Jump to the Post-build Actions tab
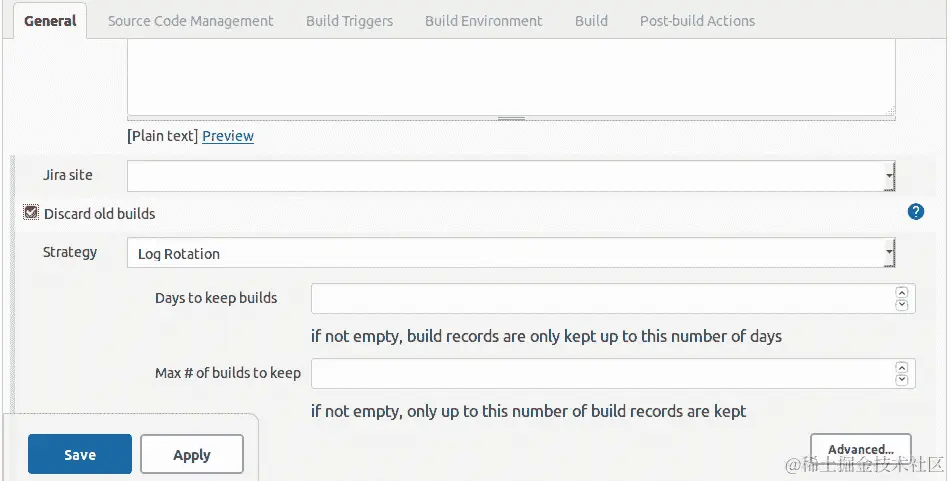Screen dimensions: 951x481 pyautogui.click(x=697, y=21)
